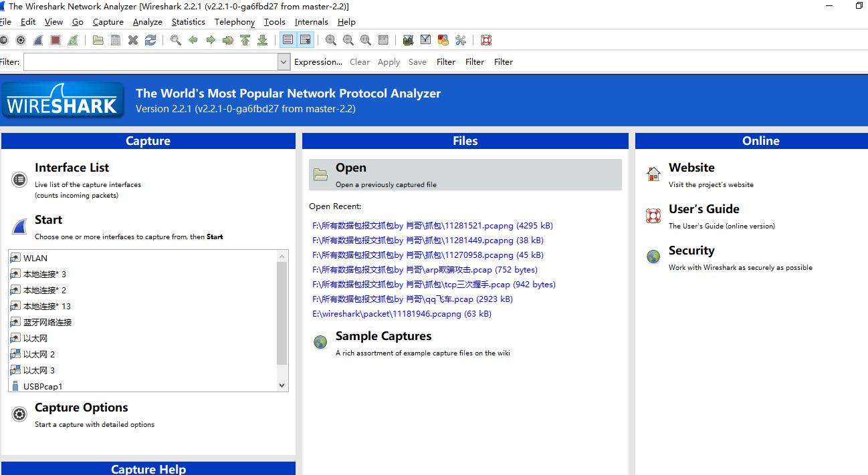
Task: Open the Statistics menu
Action: [x=189, y=22]
